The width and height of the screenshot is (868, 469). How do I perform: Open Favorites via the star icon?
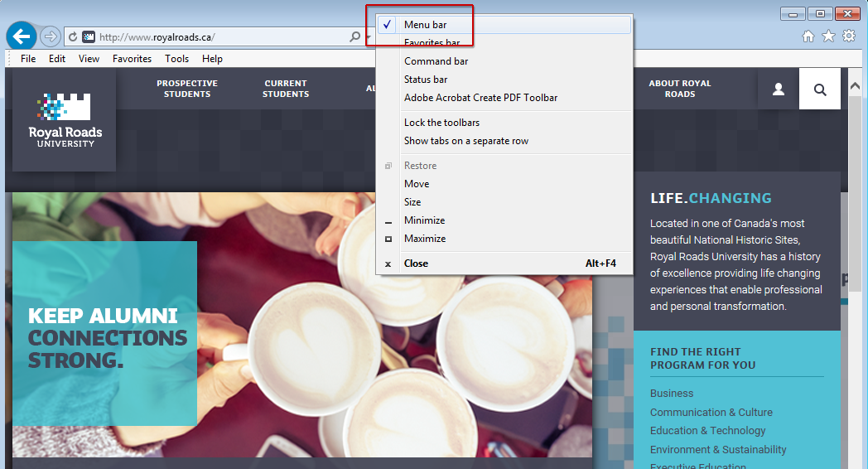[x=828, y=36]
